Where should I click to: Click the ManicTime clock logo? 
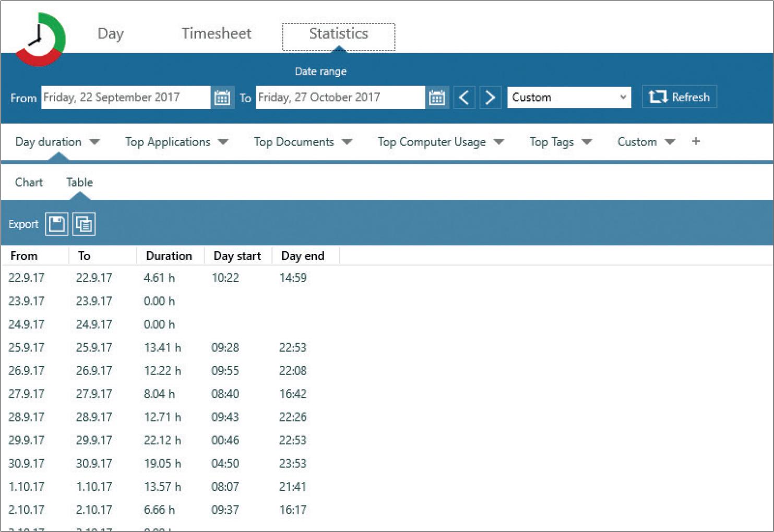[41, 40]
